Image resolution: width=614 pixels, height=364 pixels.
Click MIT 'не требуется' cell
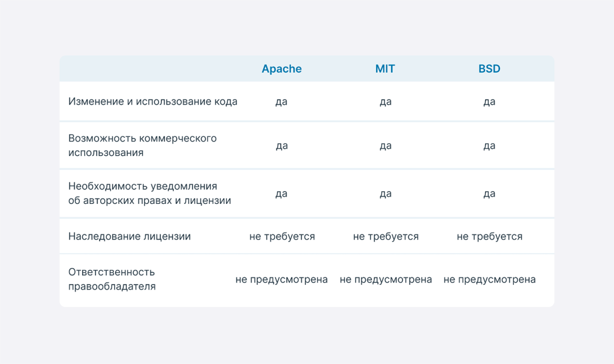(386, 236)
